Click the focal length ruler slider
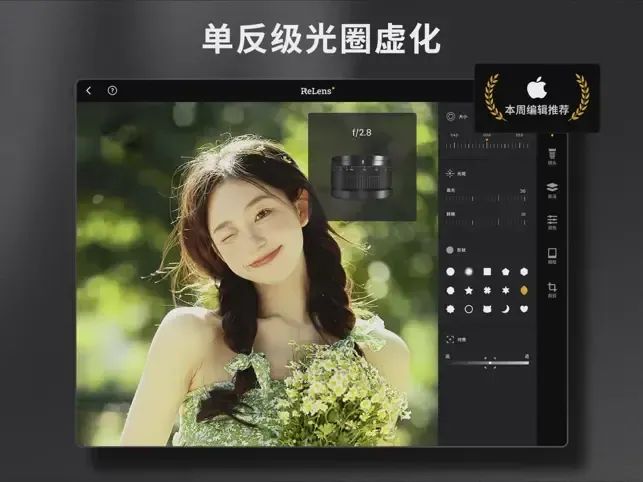Image resolution: width=643 pixels, height=482 pixels. tap(487, 145)
